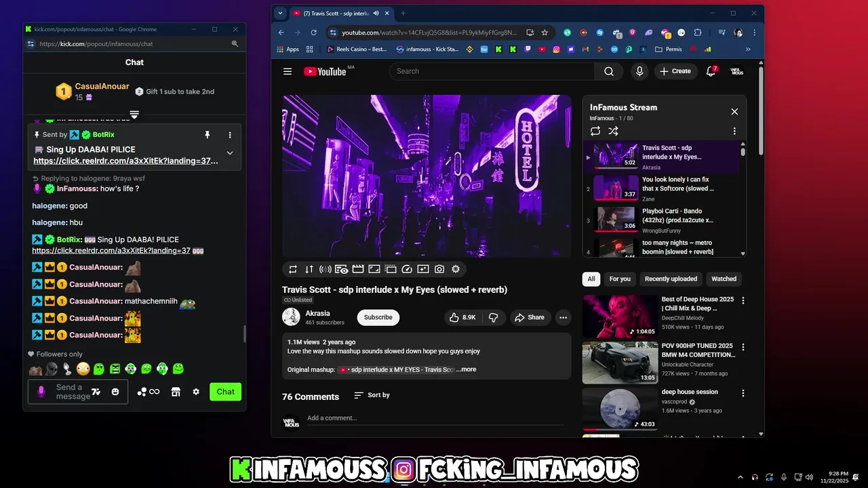Open video more actions ellipsis
Screen dimensions: 868x488
pyautogui.click(x=563, y=317)
